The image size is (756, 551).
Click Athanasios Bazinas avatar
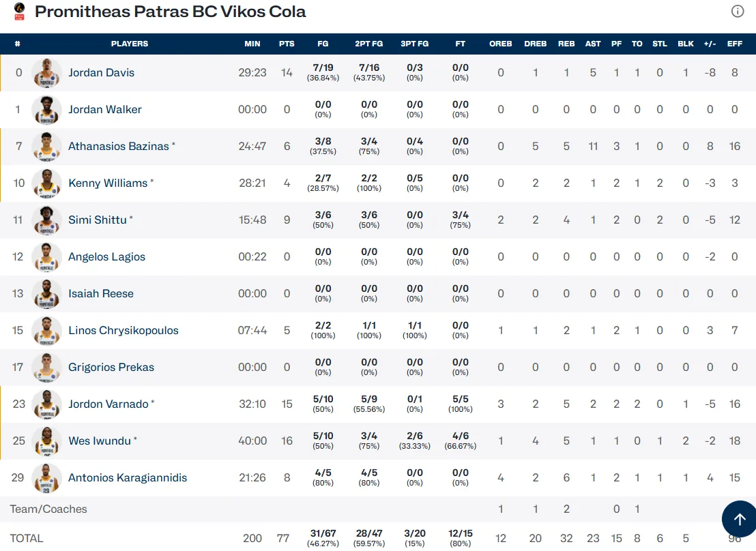tap(46, 146)
